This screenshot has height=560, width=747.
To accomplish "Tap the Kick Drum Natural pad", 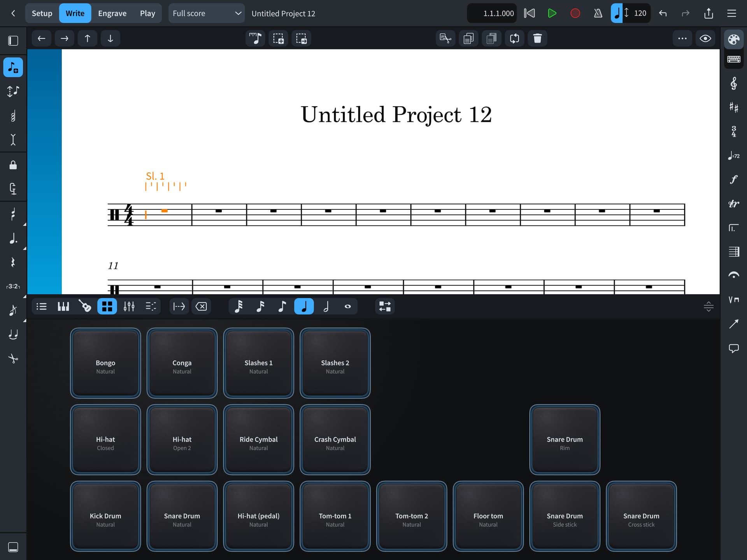I will (x=105, y=516).
